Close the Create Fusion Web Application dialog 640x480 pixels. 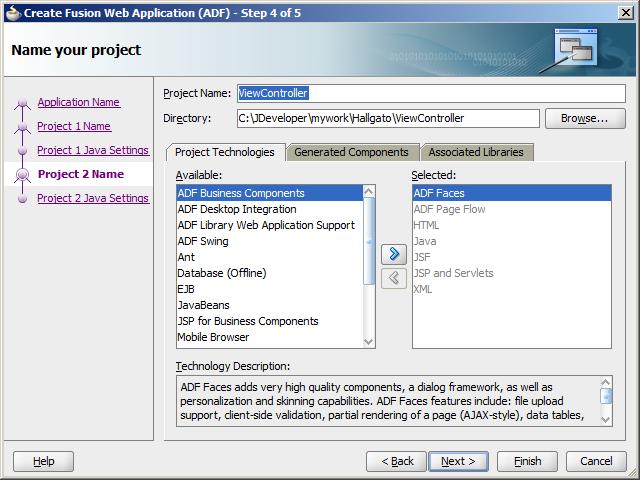point(626,13)
